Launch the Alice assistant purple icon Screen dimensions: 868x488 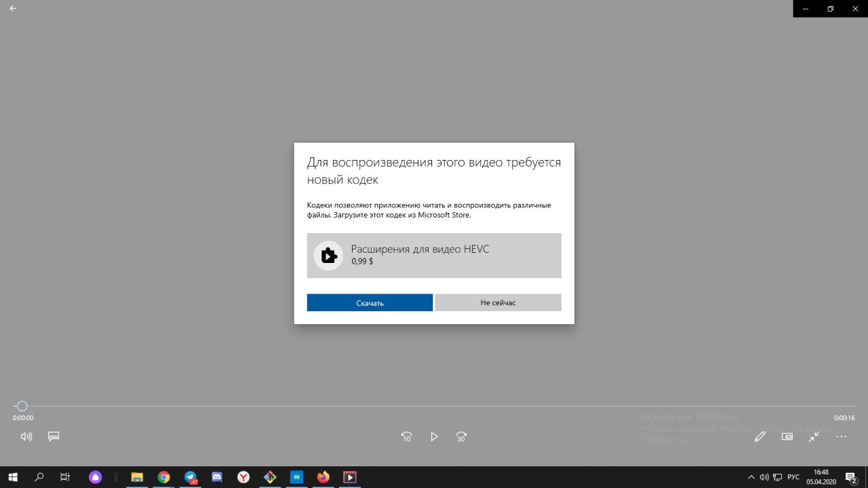pos(95,477)
